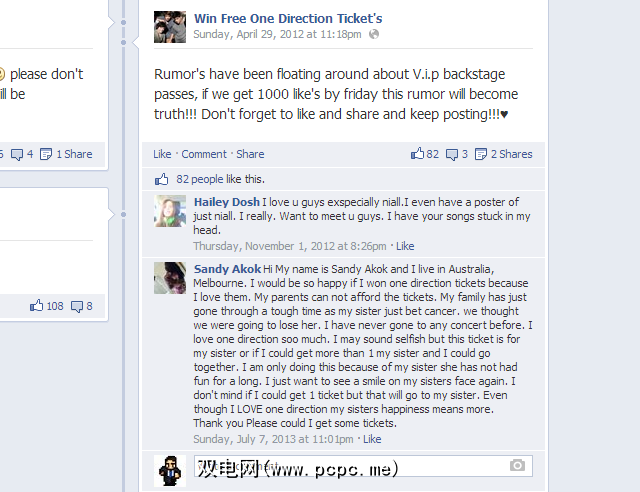Screen dimensions: 640x492
Task: Like Hailey Dosh's comment
Action: click(405, 246)
